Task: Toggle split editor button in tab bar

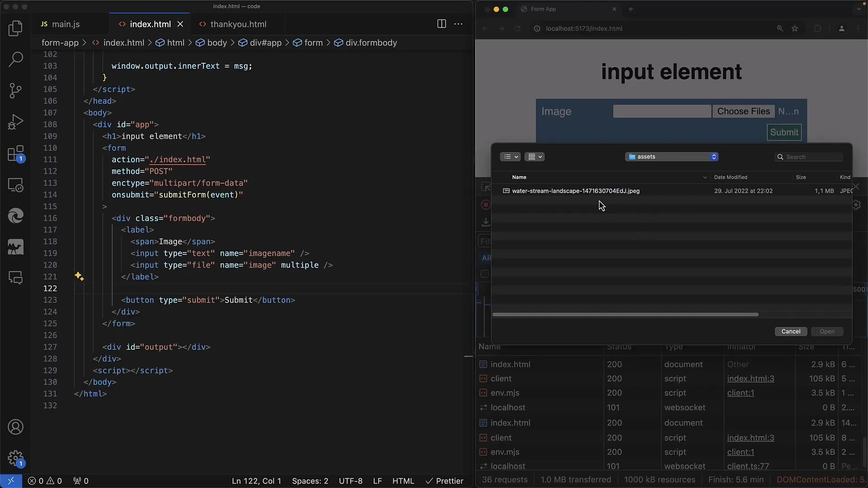Action: pyautogui.click(x=442, y=23)
